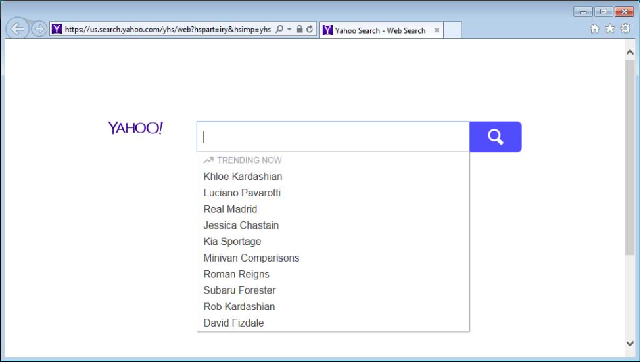Viewport: 641px width, 364px height.
Task: Click the Yahoo! logo
Action: 135,128
